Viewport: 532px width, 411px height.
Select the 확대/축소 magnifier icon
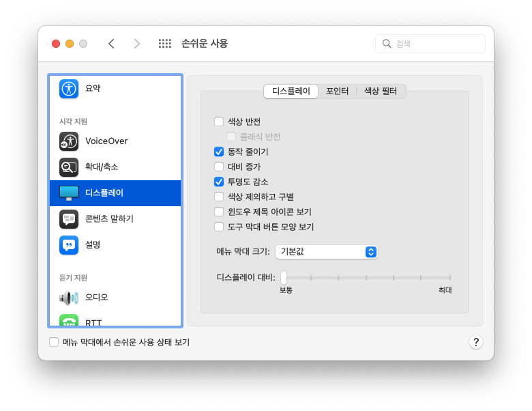tap(69, 167)
